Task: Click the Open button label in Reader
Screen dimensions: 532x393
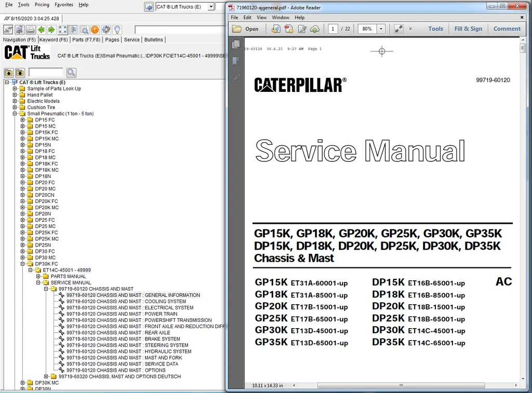Action: click(x=252, y=29)
